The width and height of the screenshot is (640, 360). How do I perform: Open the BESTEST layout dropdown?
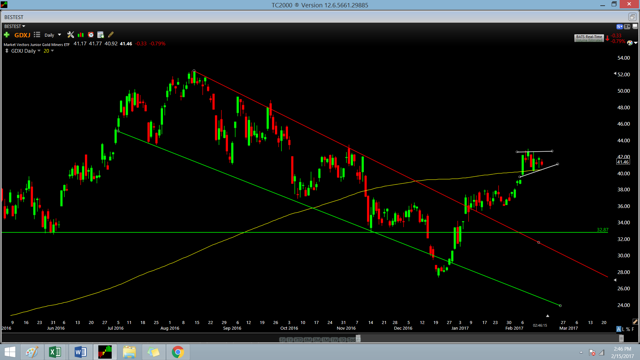pyautogui.click(x=15, y=26)
